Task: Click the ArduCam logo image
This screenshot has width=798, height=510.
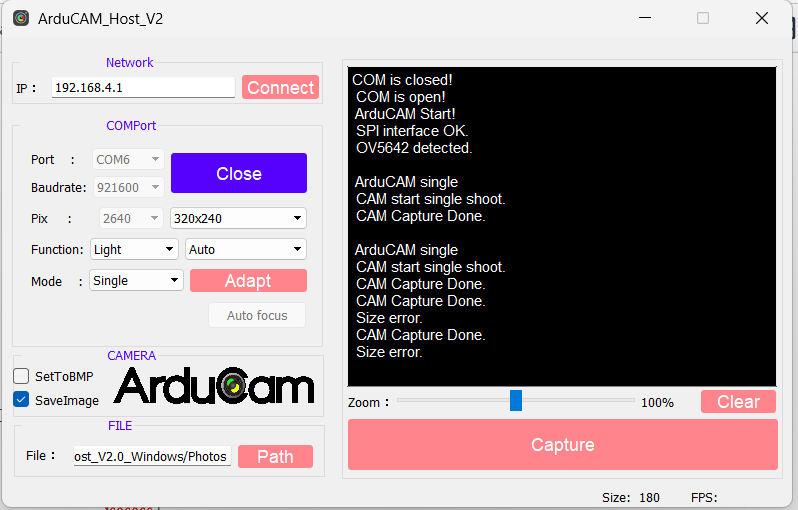Action: click(214, 386)
